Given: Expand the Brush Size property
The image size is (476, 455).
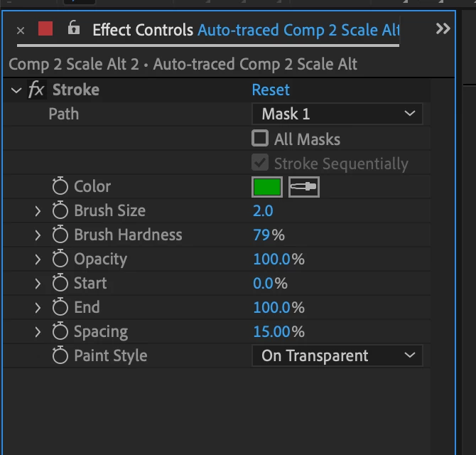Looking at the screenshot, I should point(38,211).
